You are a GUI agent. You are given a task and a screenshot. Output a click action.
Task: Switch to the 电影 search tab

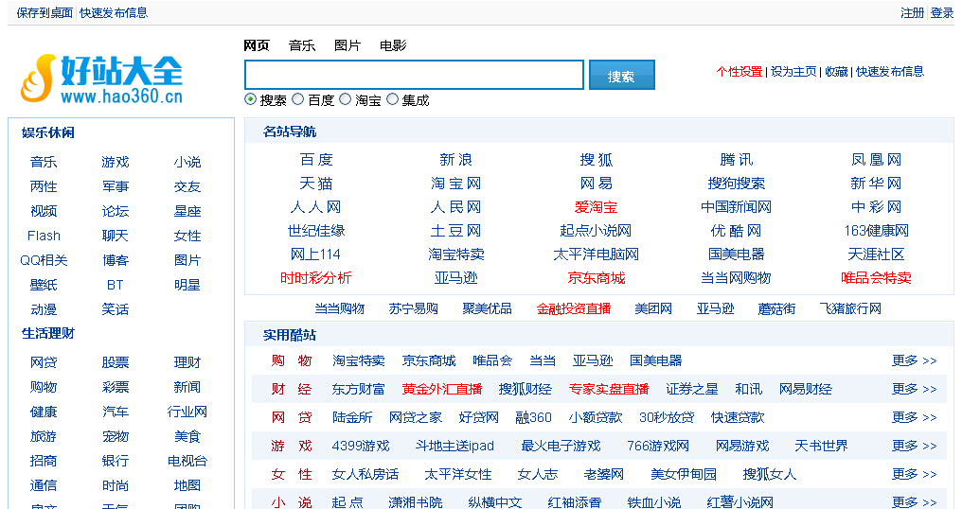tap(393, 45)
